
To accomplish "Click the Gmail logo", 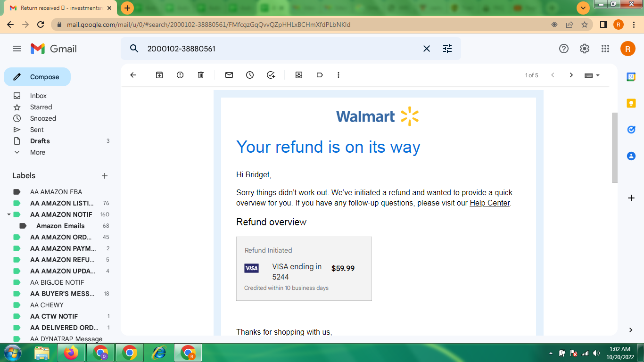I will (x=54, y=49).
